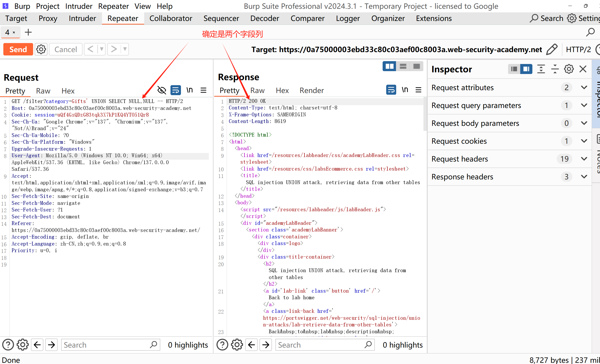Open Inspector settings gear icon
Screen dimensions: 600x364
(569, 69)
